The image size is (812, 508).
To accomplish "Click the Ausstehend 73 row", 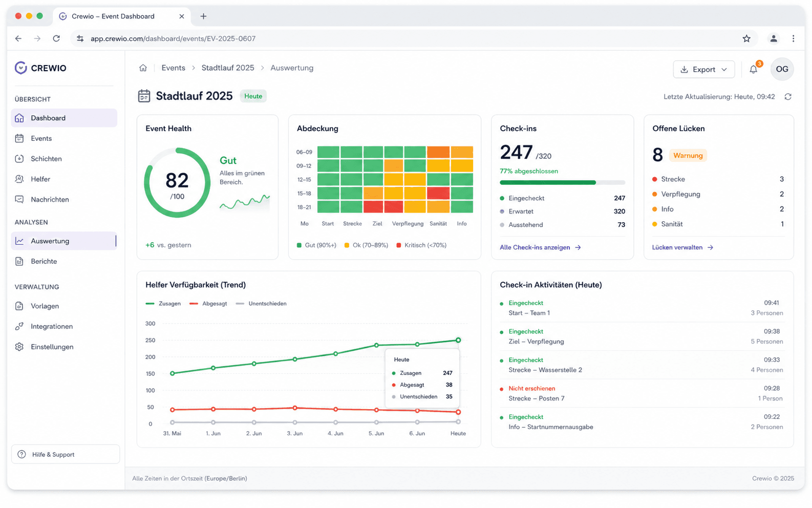I will click(562, 225).
